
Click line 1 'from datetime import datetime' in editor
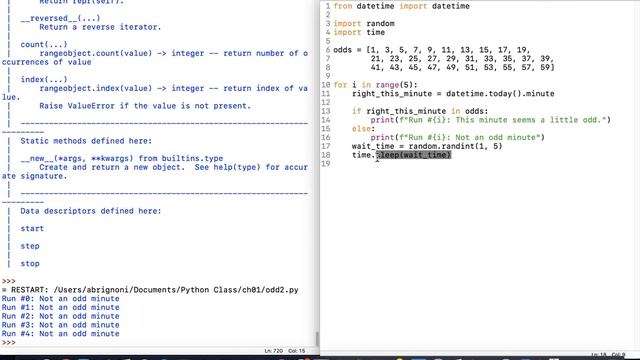tap(401, 7)
